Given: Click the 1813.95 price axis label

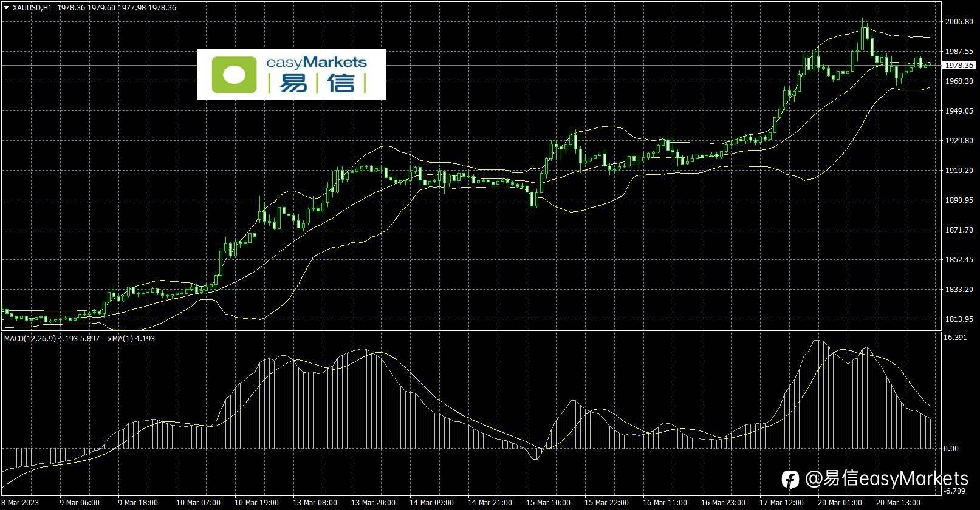Looking at the screenshot, I should pyautogui.click(x=959, y=319).
